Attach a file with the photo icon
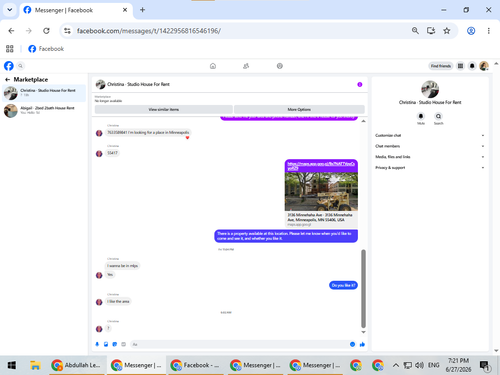 (106, 344)
